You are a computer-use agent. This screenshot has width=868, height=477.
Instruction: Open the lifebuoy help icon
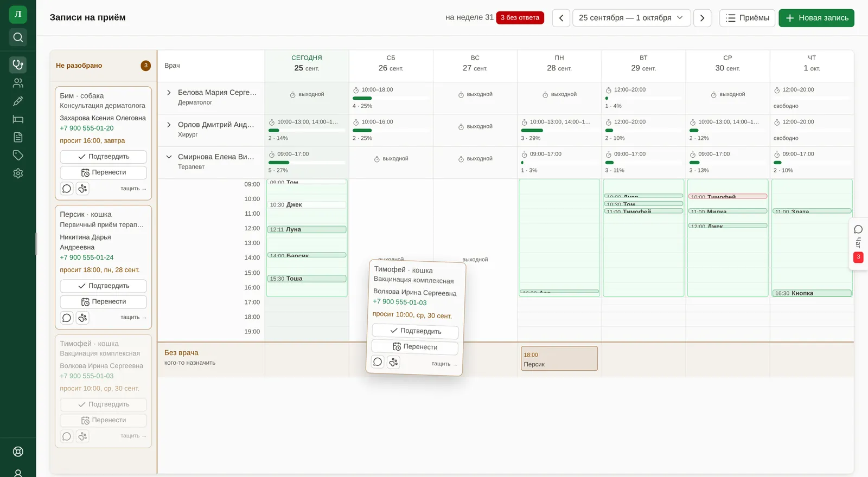point(18,452)
